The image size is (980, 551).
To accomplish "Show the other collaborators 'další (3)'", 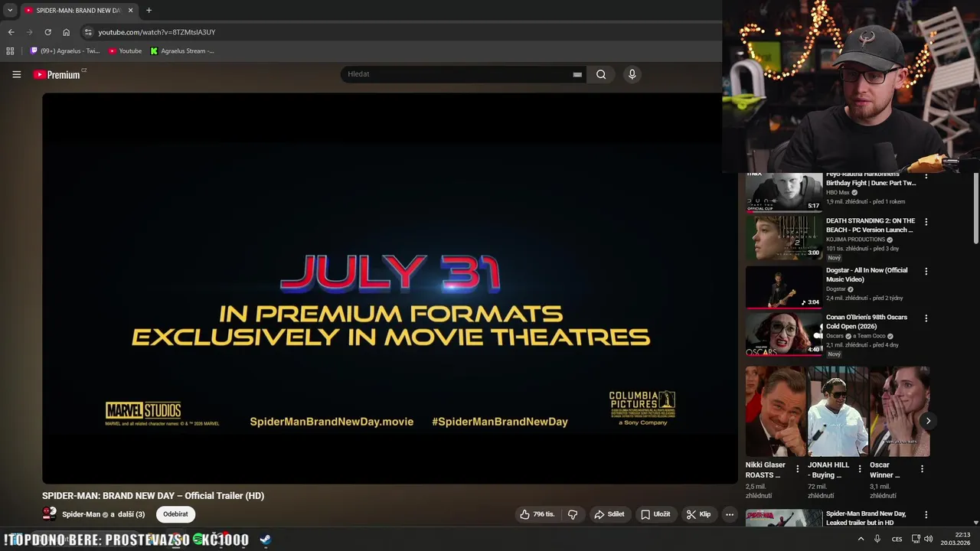I will [131, 514].
